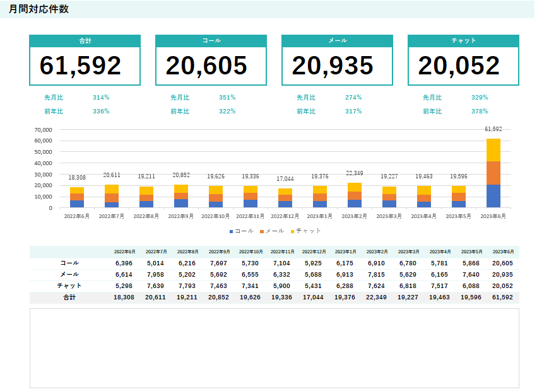Viewport: 537px width, 392px height.
Task: Click the 2023年6月 stacked bar in chart
Action: 493,173
